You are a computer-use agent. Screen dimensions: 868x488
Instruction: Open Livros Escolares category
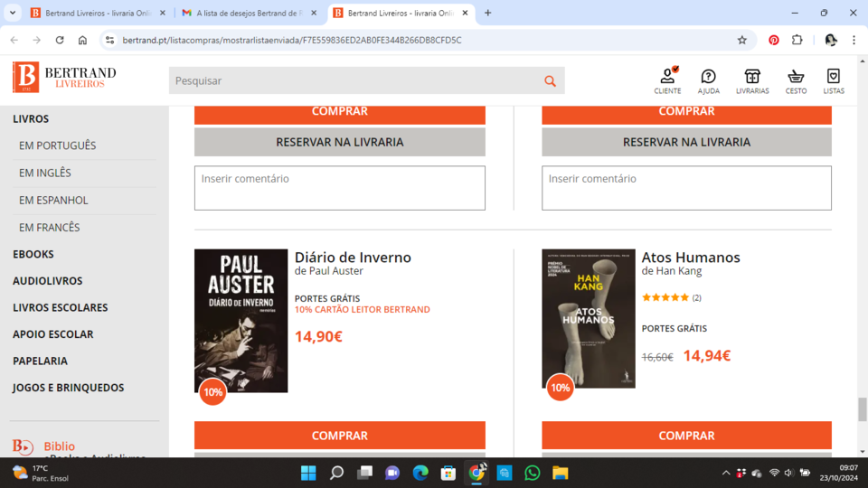coord(60,307)
